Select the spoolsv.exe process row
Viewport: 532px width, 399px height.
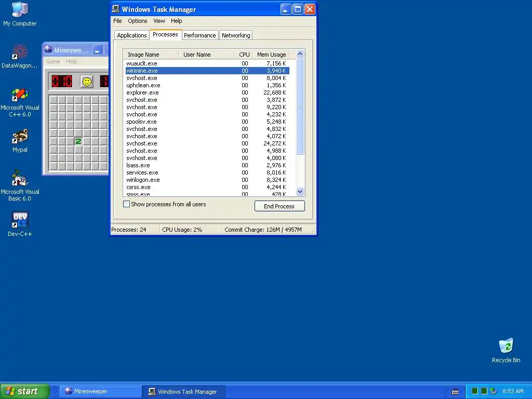pyautogui.click(x=207, y=122)
